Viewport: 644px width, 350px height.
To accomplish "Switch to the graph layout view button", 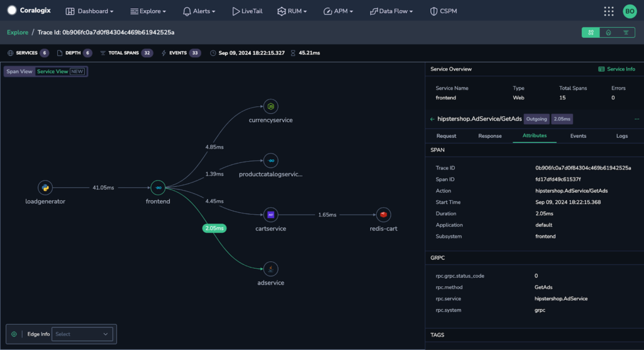I will (x=591, y=33).
